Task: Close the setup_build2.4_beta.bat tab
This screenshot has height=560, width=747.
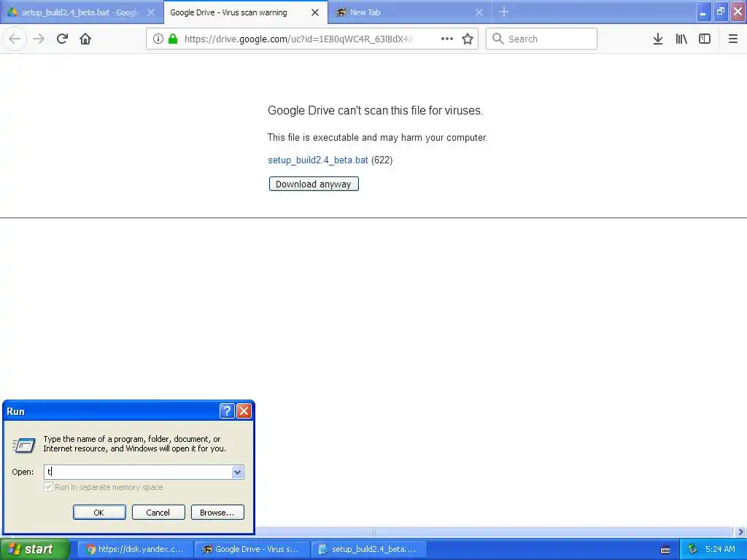Action: 151,12
